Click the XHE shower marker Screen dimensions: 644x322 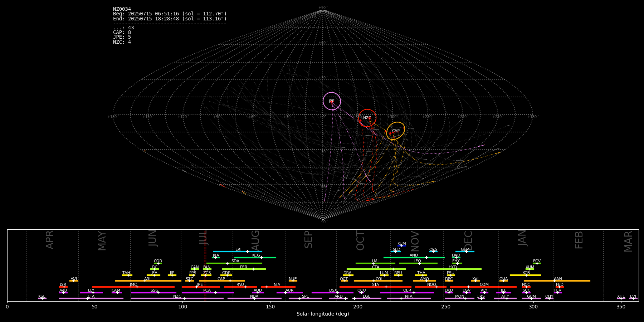click(621, 298)
